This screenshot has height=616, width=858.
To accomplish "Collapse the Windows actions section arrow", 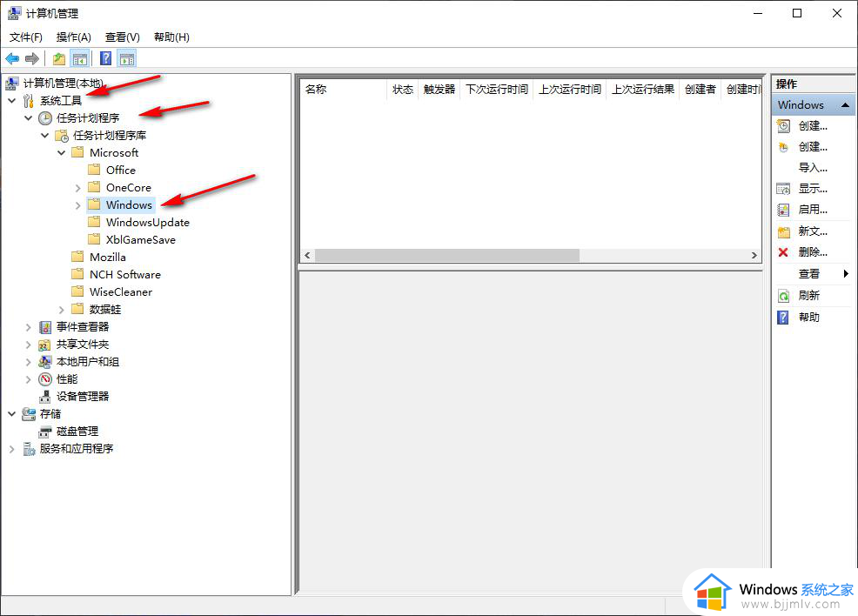I will point(846,104).
